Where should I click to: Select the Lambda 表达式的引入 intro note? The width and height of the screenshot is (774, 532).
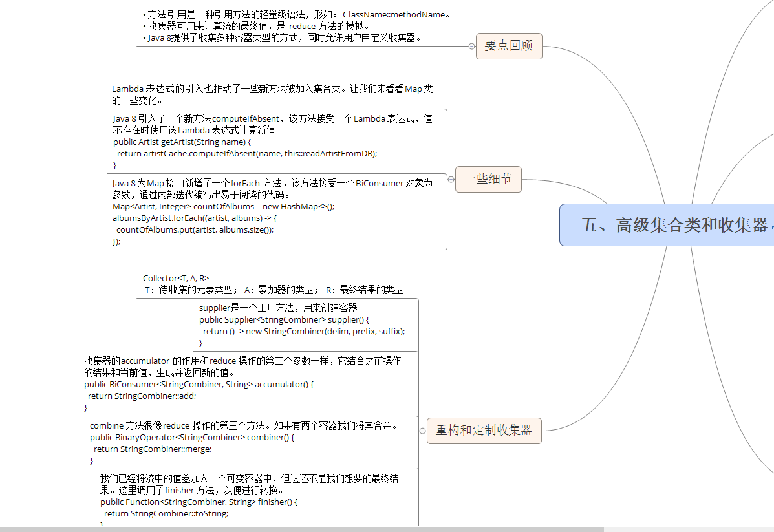[x=272, y=94]
